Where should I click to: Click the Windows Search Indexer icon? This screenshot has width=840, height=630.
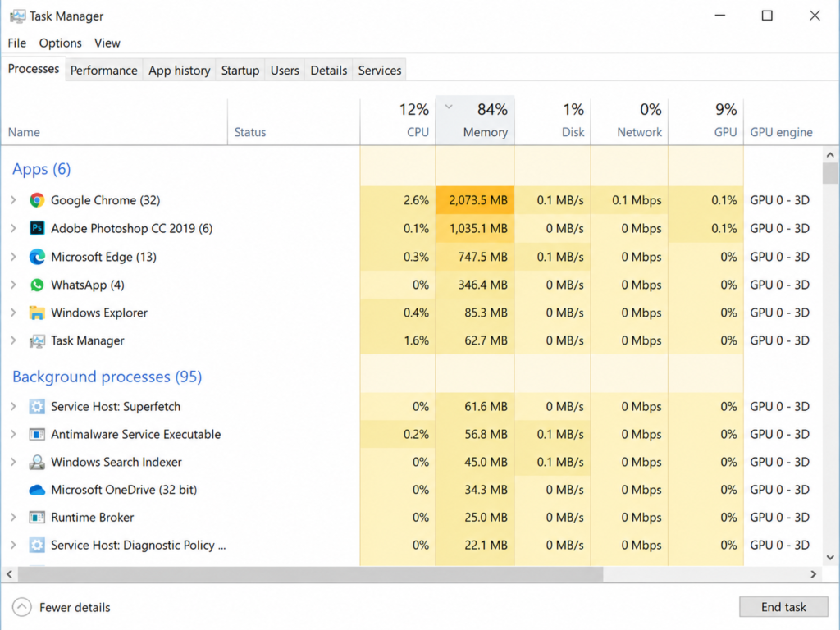[37, 462]
